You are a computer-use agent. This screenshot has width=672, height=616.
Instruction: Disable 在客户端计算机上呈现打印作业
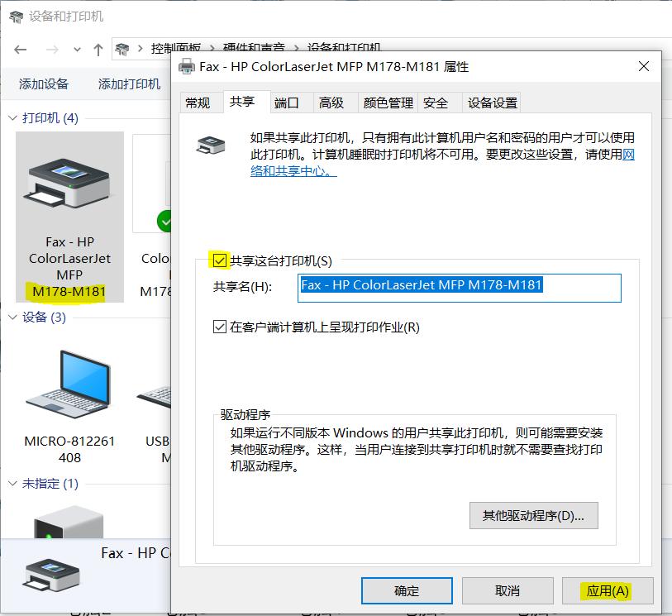click(x=220, y=327)
